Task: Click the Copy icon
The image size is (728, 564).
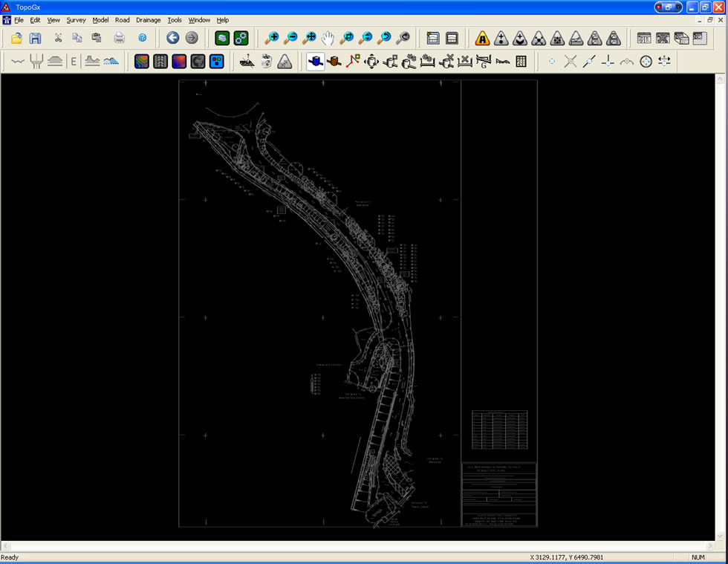Action: (77, 38)
